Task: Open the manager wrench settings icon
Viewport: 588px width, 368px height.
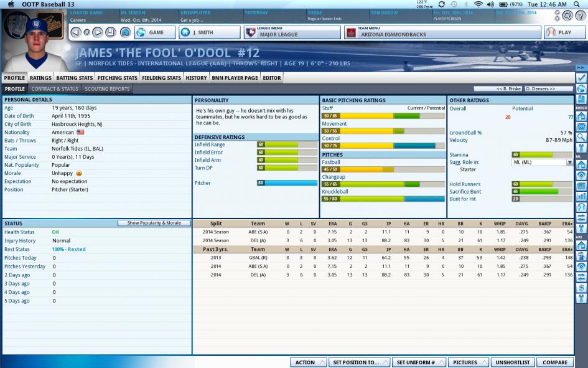Action: pyautogui.click(x=581, y=148)
